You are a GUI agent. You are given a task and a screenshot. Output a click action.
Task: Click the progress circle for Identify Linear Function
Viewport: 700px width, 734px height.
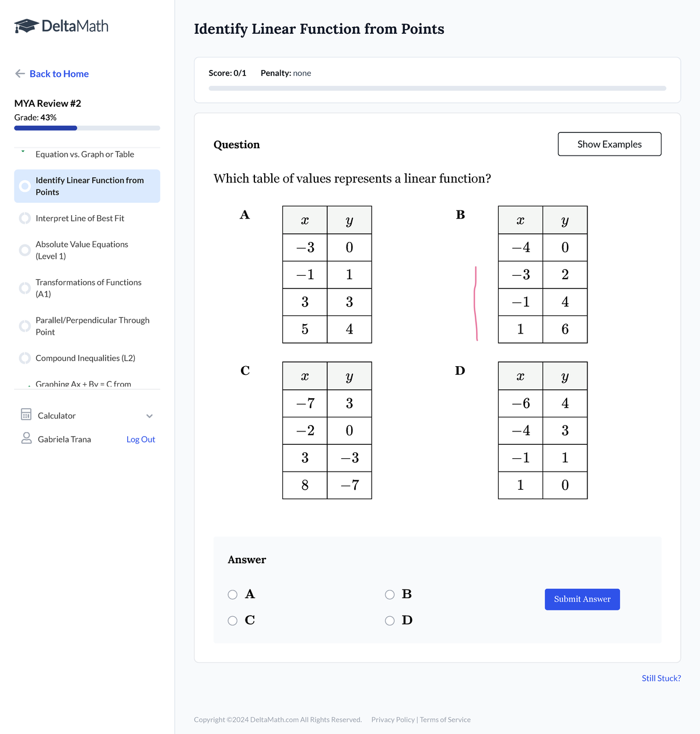[x=24, y=186]
